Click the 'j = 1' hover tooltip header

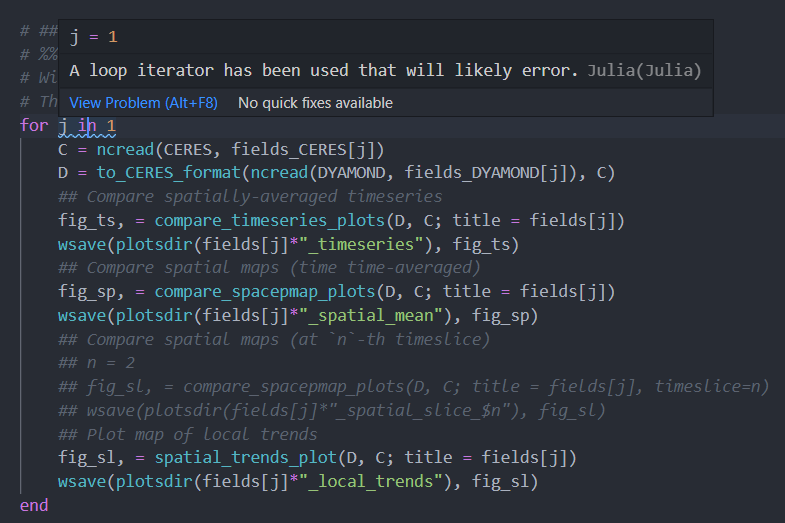94,37
